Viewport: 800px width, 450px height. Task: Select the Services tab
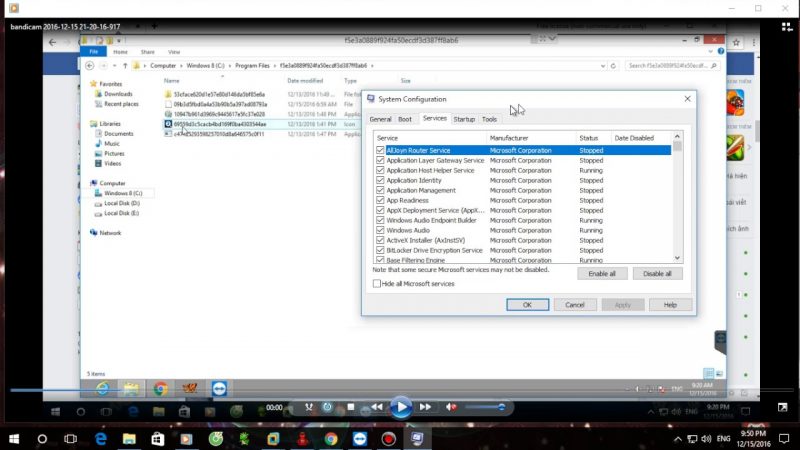coord(435,118)
